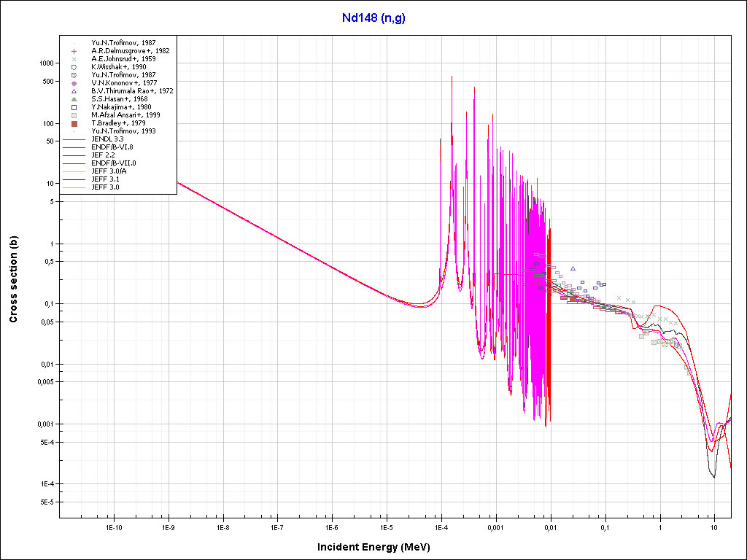Click the 1E-10 tick label on x-axis

[x=113, y=526]
